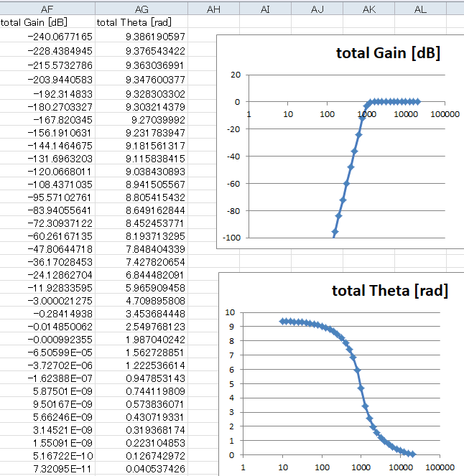Click cell showing 7.32095E-11
Screen dimensions: 464x476
[47, 469]
